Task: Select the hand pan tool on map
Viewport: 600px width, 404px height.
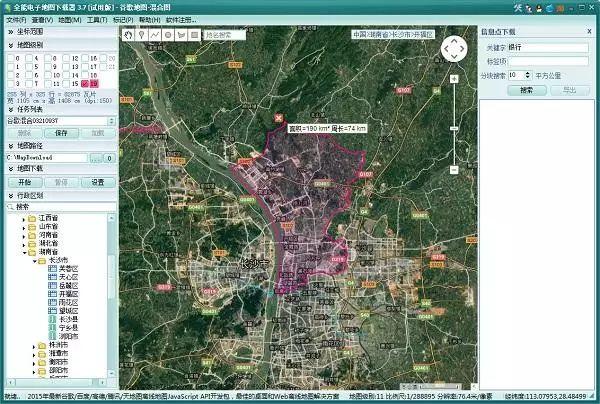Action: click(129, 34)
